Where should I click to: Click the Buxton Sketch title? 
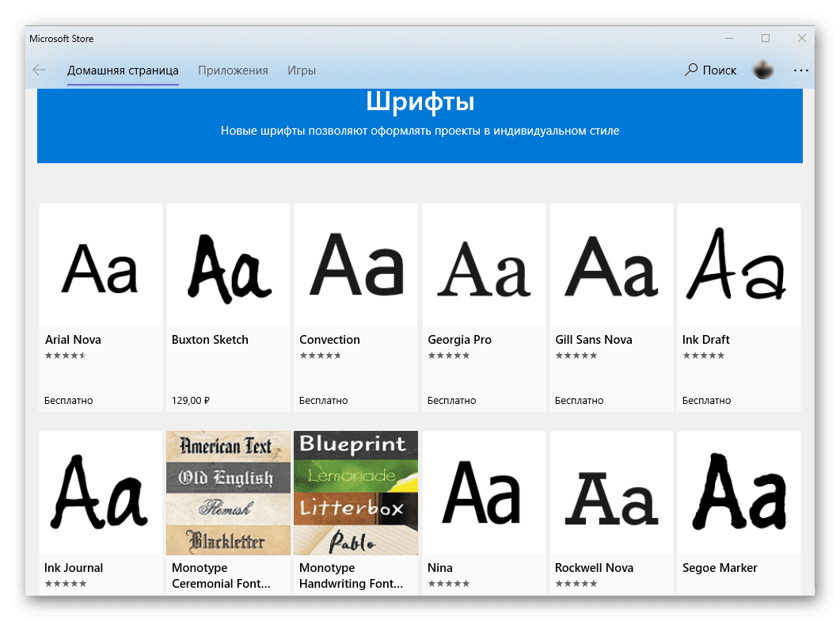210,340
